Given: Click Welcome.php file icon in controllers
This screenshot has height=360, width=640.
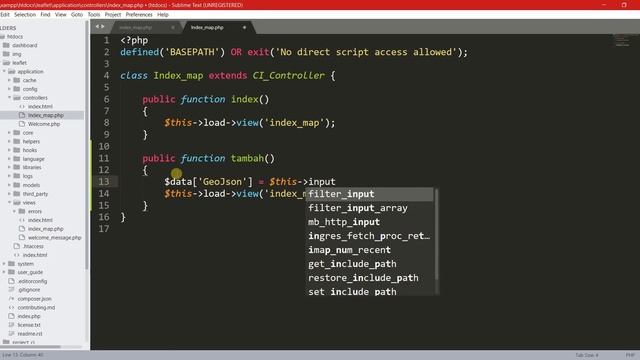Looking at the screenshot, I should coord(22,124).
